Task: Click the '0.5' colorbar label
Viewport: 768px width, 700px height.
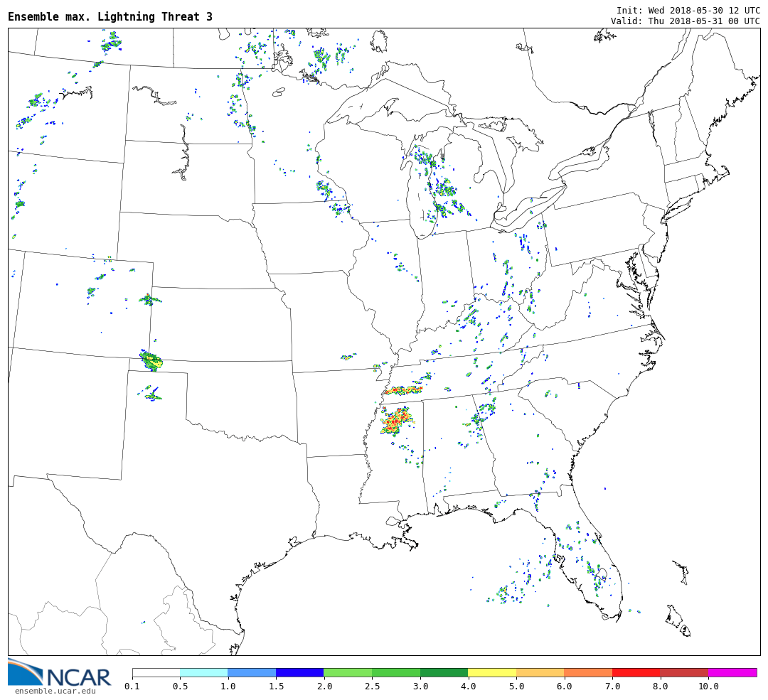Action: [x=180, y=686]
